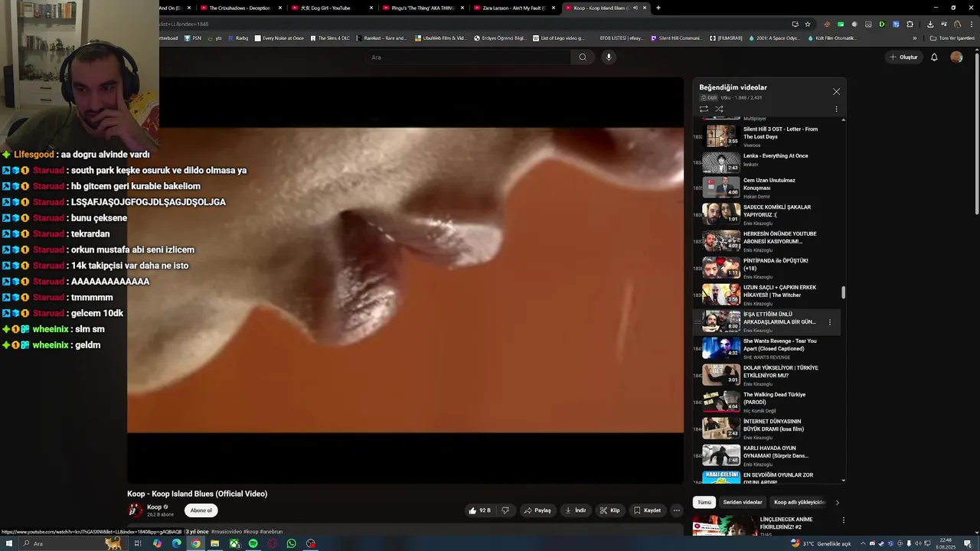Open Every Noise at Once bookmark
Screen dimensions: 980x551
click(x=279, y=37)
